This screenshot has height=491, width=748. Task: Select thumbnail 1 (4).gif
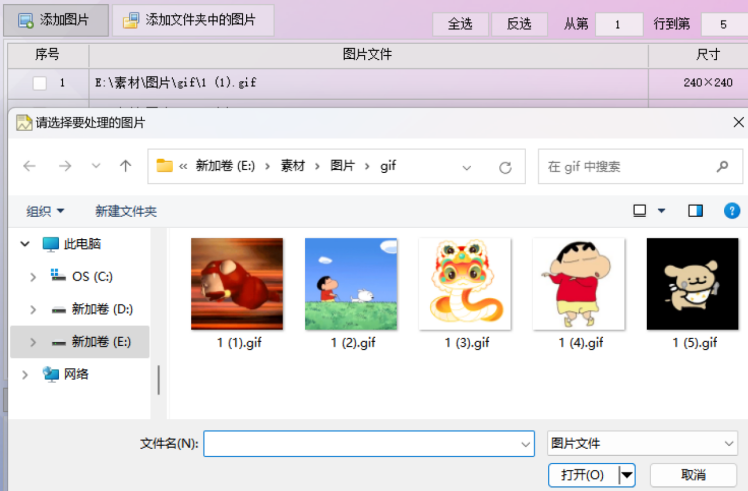579,284
